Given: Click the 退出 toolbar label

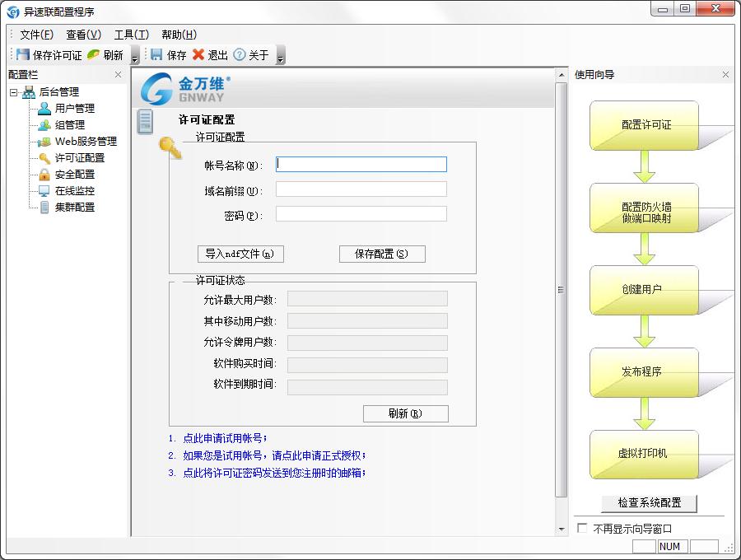Looking at the screenshot, I should [x=218, y=55].
